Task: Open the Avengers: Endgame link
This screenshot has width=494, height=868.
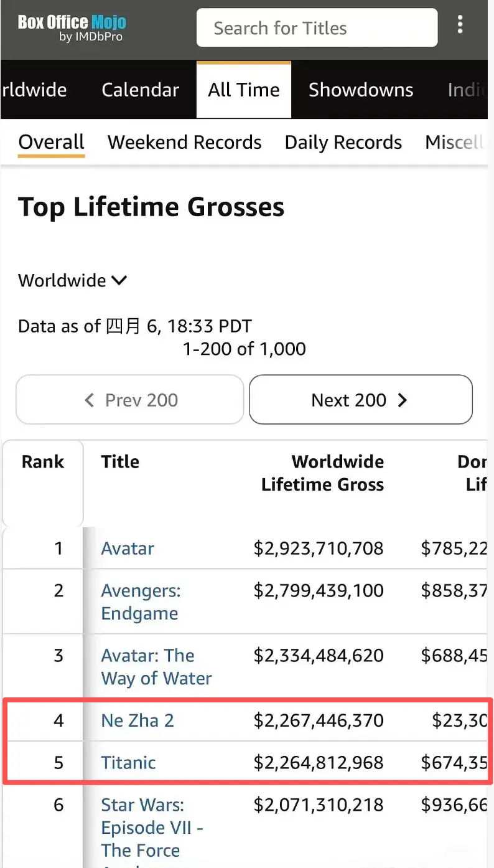Action: click(139, 602)
